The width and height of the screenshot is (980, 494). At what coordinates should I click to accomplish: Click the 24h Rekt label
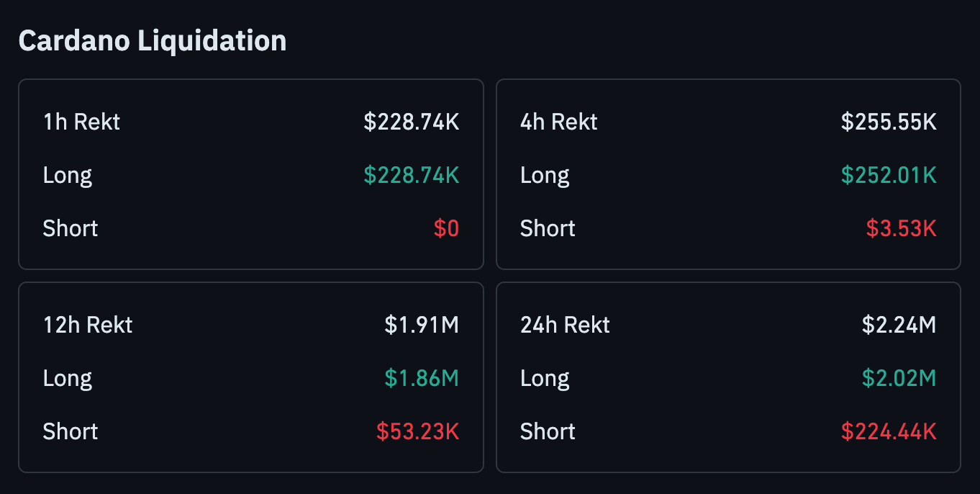coord(565,325)
